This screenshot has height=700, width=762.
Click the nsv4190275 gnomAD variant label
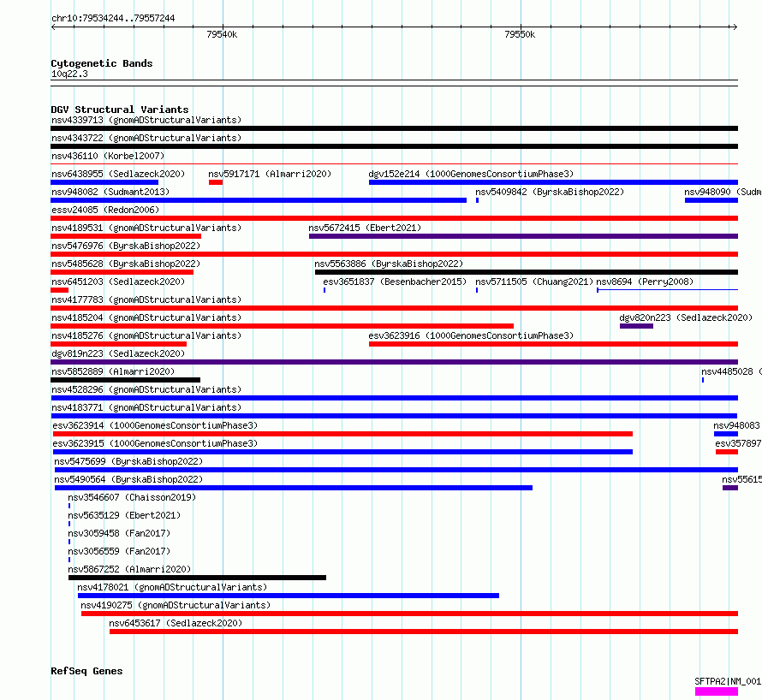click(176, 605)
